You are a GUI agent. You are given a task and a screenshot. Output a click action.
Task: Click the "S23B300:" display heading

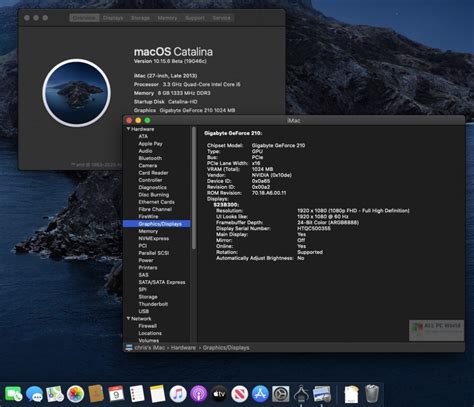coord(226,205)
